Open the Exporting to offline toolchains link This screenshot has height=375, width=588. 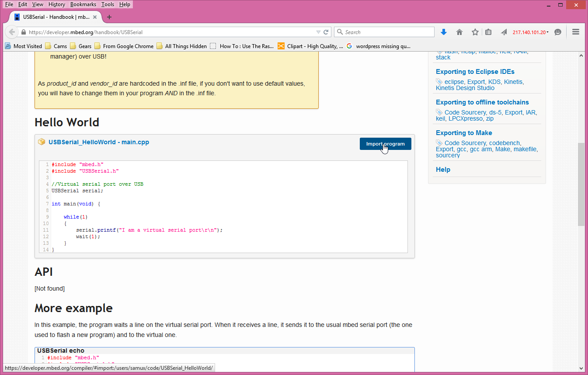coord(482,102)
